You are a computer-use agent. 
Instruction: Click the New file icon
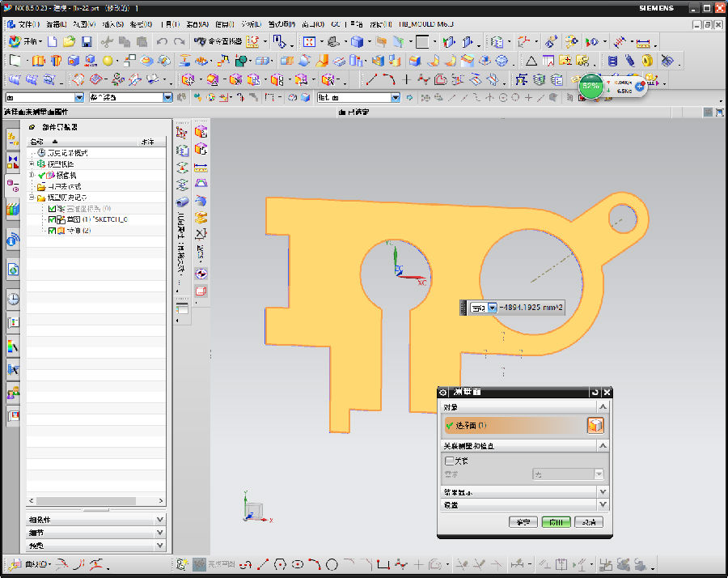[53, 41]
